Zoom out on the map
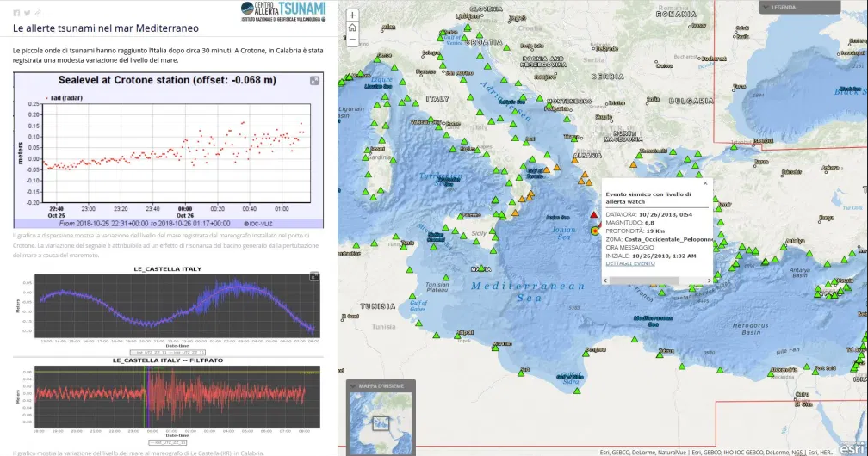 point(353,40)
